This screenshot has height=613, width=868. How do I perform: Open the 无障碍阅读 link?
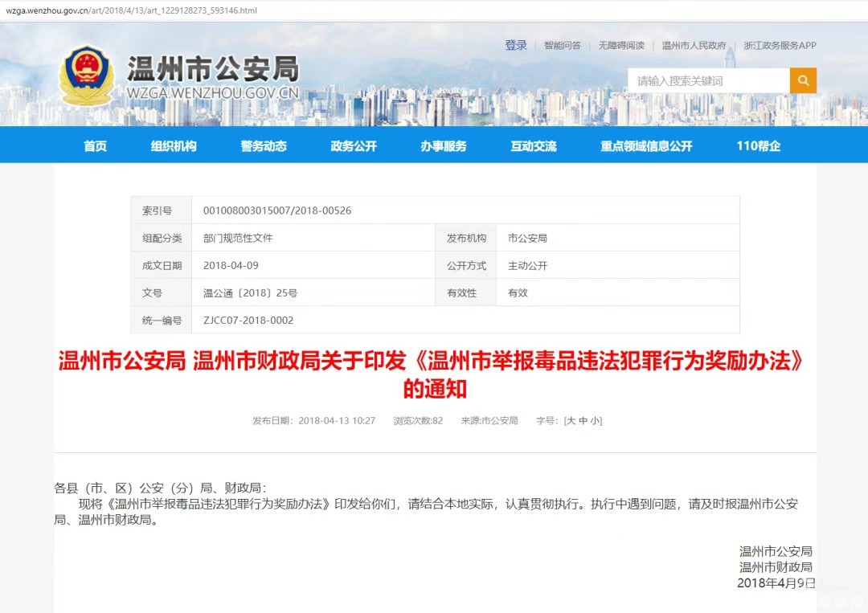pos(621,45)
